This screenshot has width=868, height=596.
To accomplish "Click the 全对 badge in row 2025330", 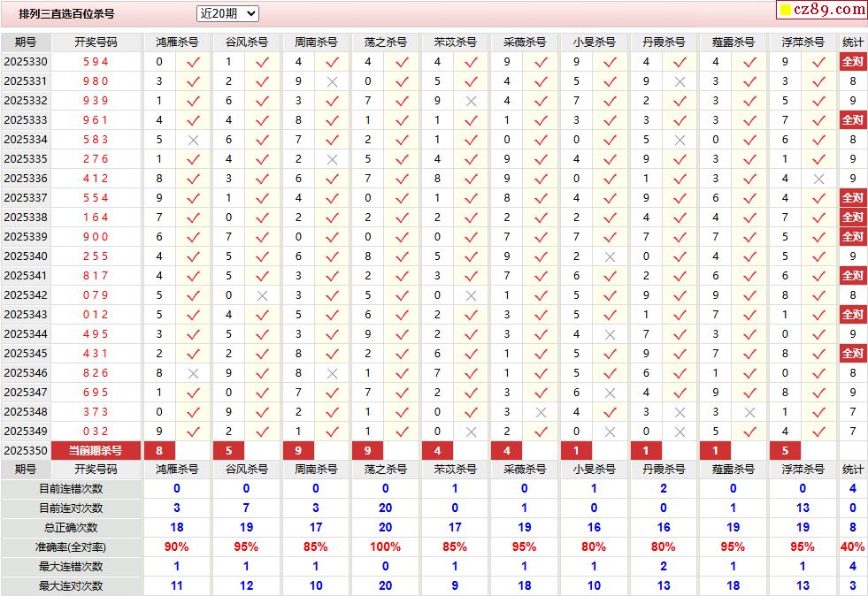I will tap(852, 61).
